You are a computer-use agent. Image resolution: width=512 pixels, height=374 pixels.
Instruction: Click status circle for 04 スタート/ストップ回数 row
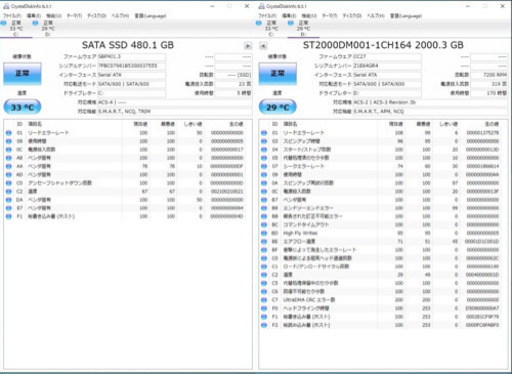coord(264,149)
